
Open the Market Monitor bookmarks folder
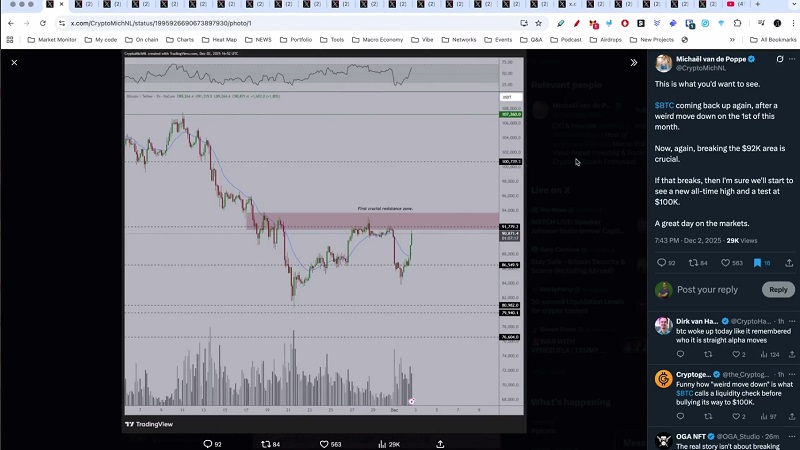coord(51,40)
